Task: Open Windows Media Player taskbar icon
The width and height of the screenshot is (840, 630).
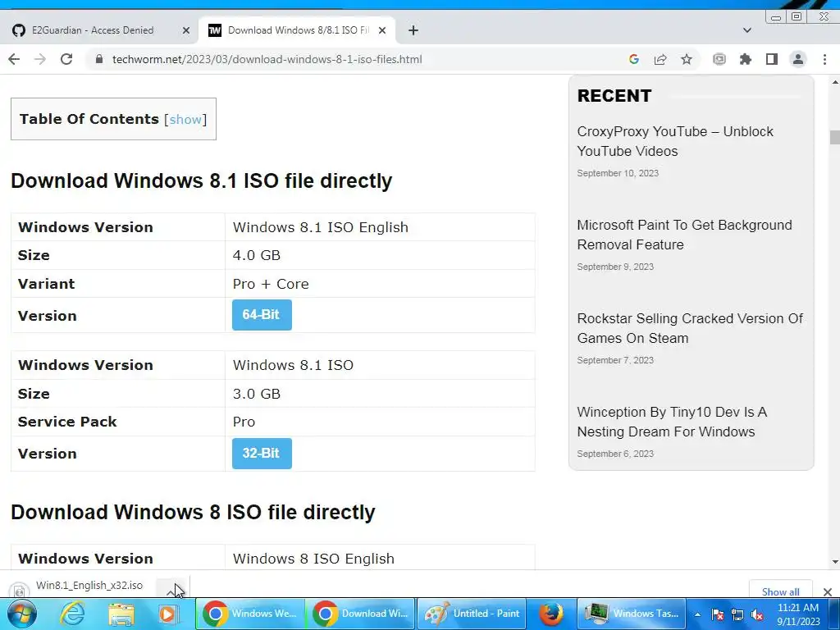Action: [x=167, y=614]
